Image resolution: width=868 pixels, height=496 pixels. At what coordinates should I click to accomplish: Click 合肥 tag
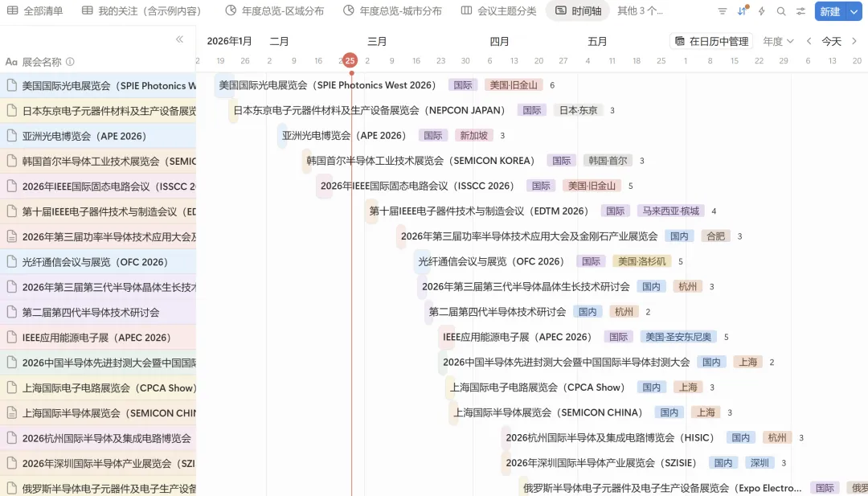[716, 236]
